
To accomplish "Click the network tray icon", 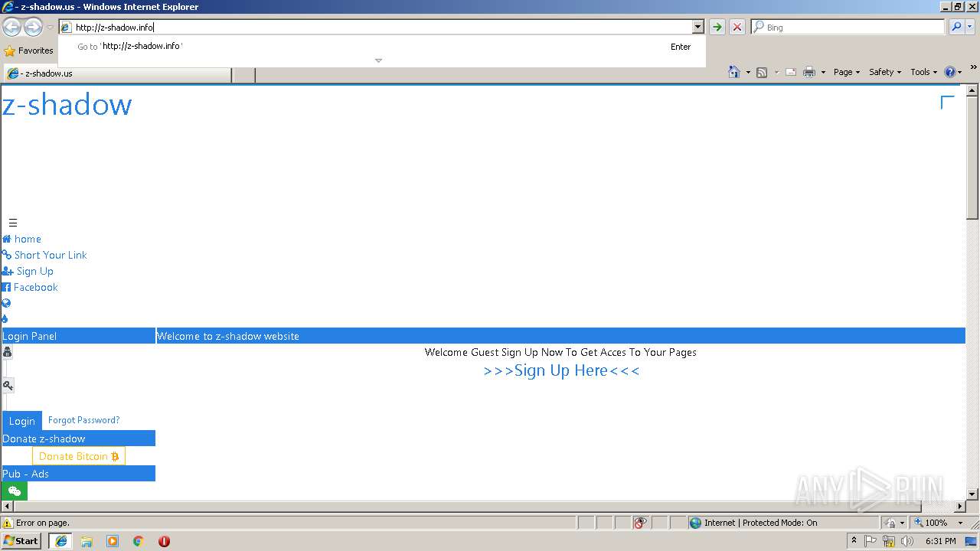I will coord(889,541).
